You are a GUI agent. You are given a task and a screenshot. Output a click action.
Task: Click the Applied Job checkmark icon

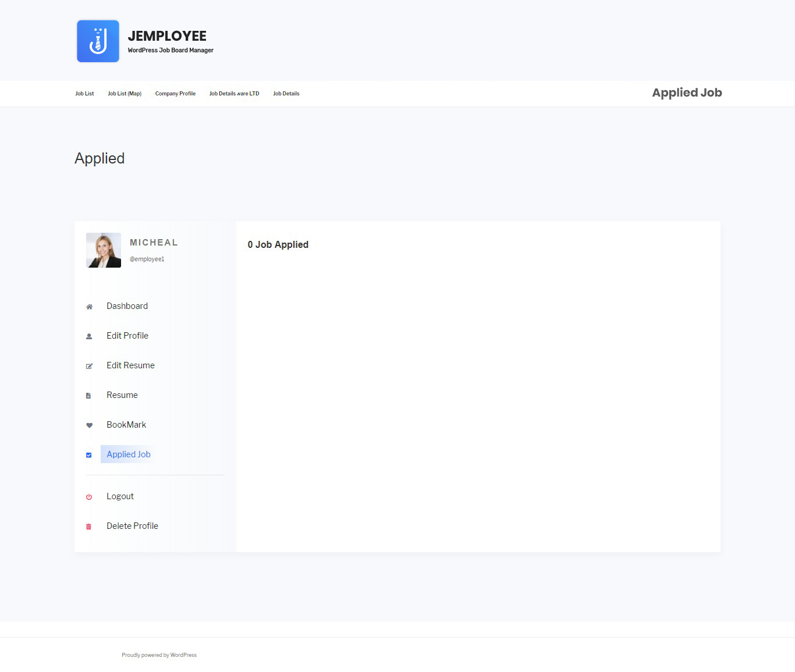(88, 455)
